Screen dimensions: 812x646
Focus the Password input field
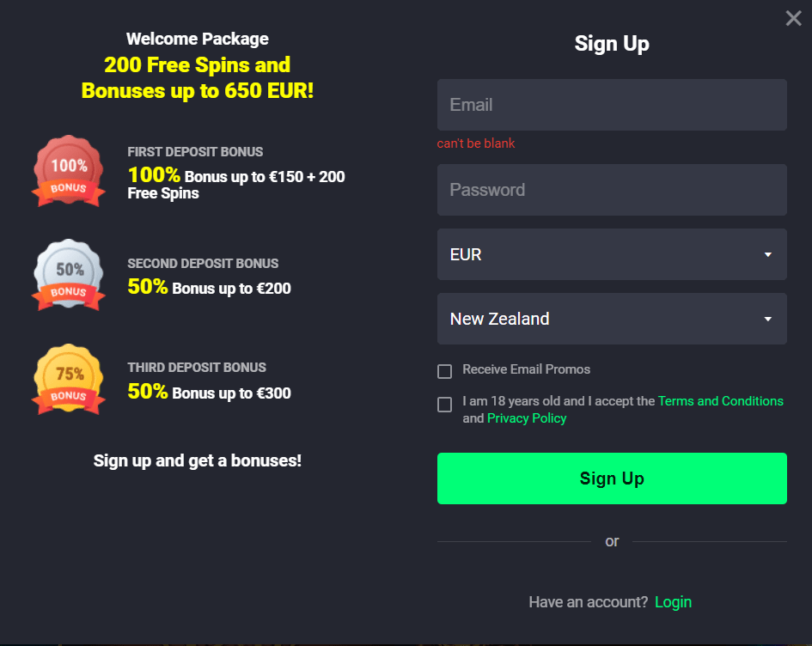pos(612,190)
